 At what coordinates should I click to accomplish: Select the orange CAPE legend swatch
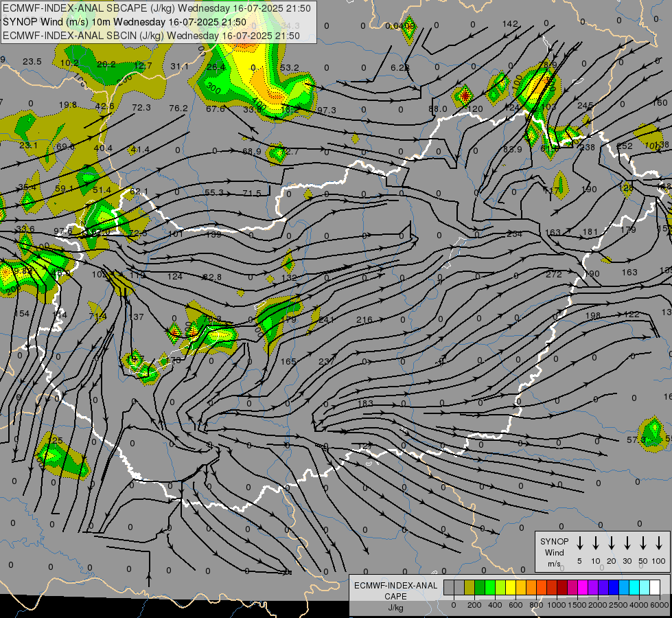pyautogui.click(x=531, y=588)
